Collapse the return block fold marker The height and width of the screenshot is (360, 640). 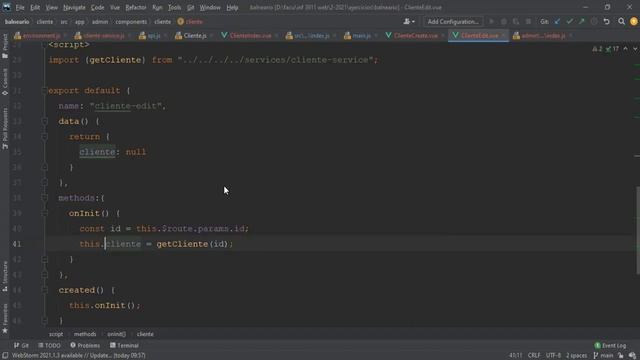click(44, 137)
